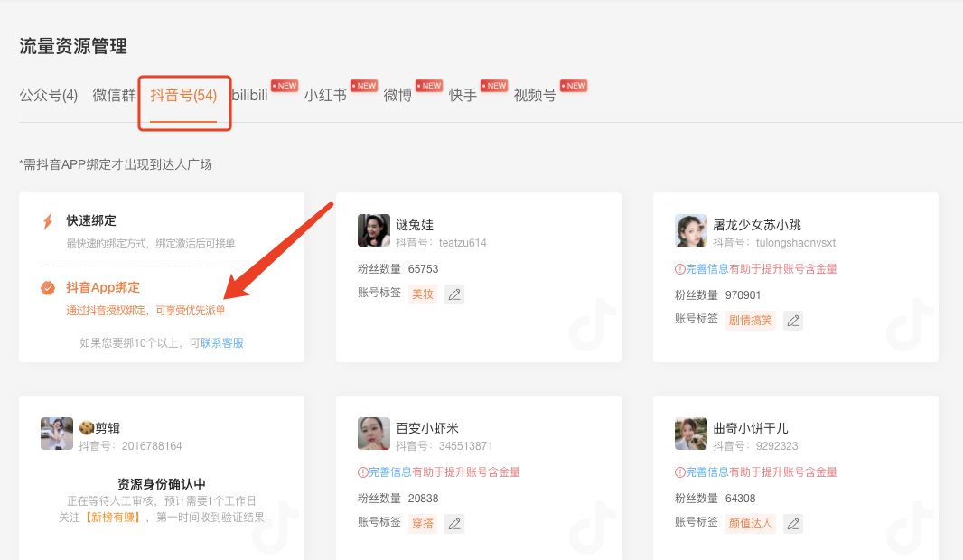Viewport: 963px width, 560px height.
Task: Click the NEW badge beside 快手
Action: (494, 86)
